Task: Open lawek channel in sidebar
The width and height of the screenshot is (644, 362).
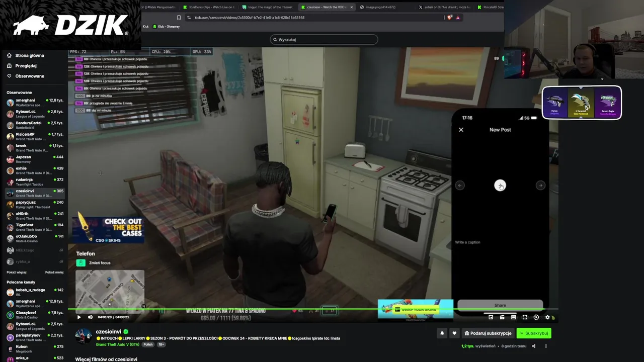Action: (35, 147)
